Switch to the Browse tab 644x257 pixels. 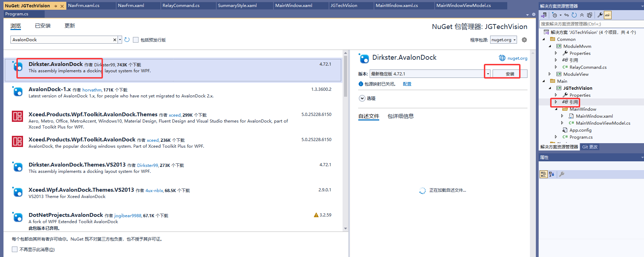[16, 26]
